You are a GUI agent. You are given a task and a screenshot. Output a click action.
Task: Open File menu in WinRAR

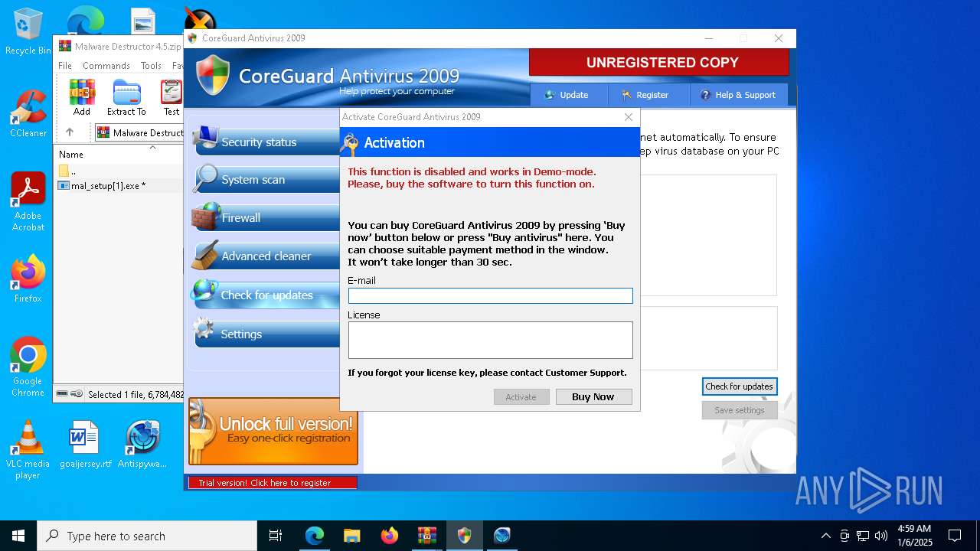[x=65, y=66]
